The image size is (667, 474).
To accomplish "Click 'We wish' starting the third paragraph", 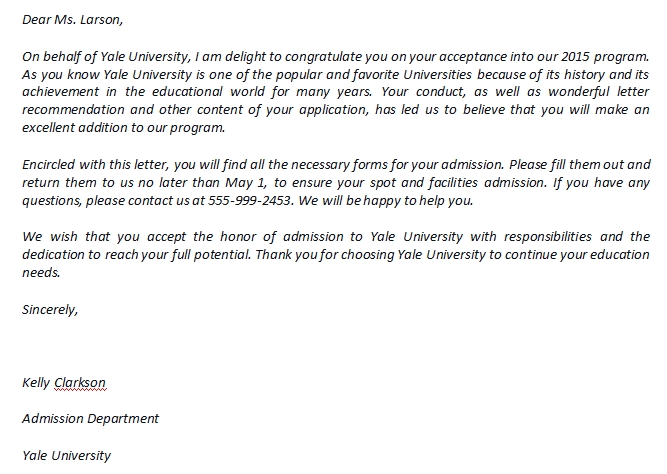I will 49,237.
